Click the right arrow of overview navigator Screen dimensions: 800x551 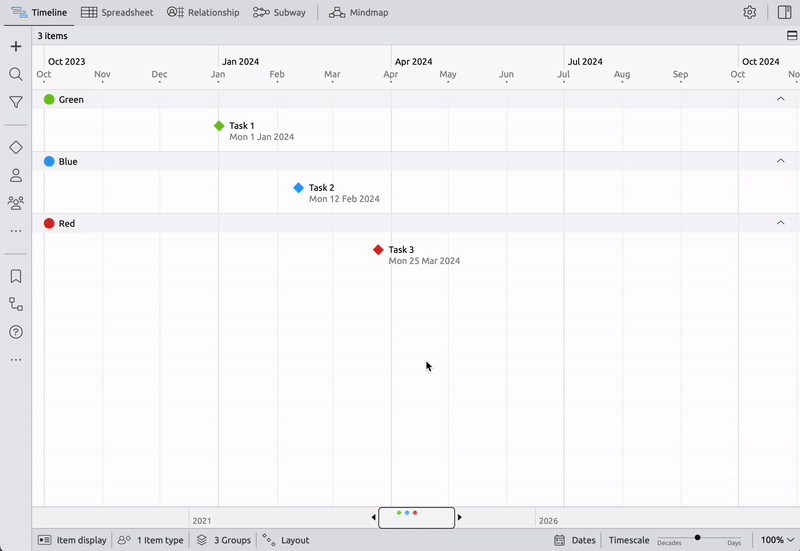pos(460,517)
